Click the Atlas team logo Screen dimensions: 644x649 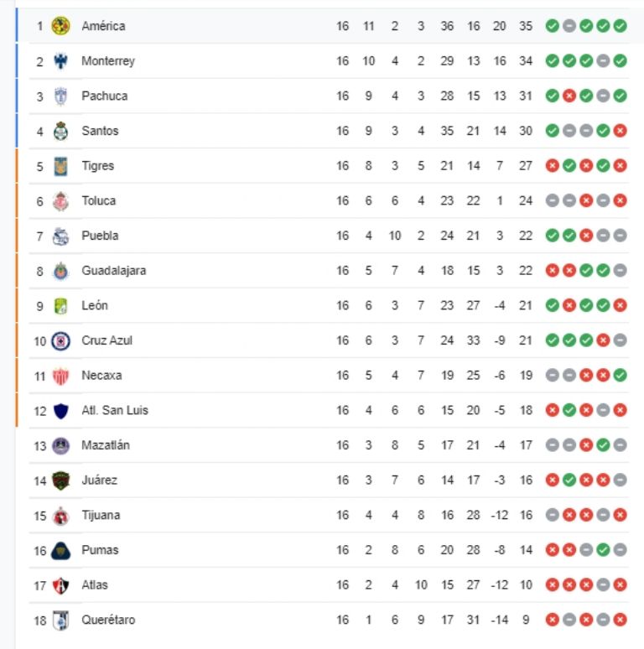point(60,585)
